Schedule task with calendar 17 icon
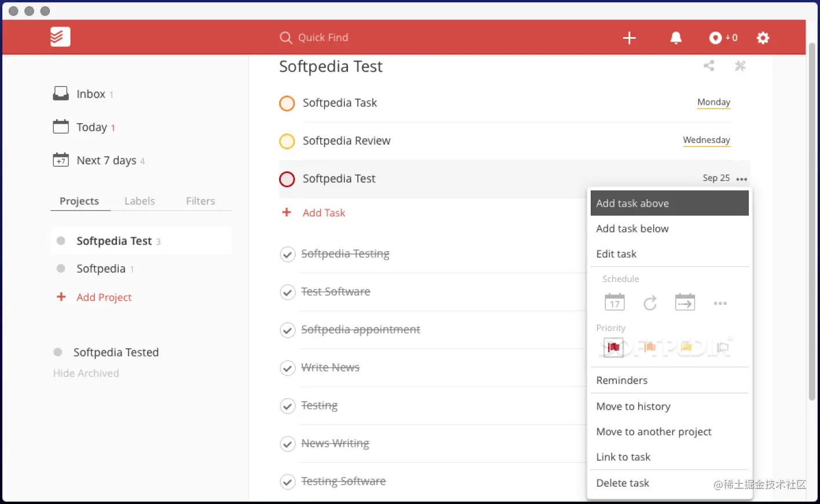This screenshot has height=504, width=820. 614,302
